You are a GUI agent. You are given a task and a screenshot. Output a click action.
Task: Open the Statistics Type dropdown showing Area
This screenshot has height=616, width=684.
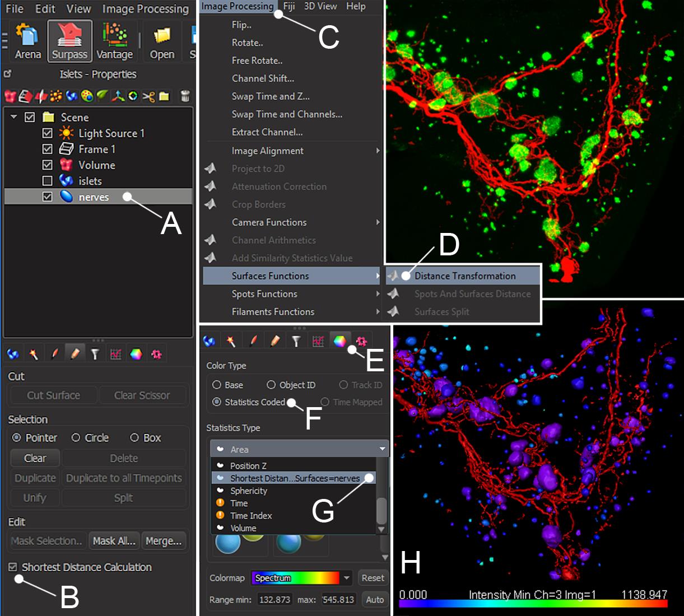coord(299,449)
